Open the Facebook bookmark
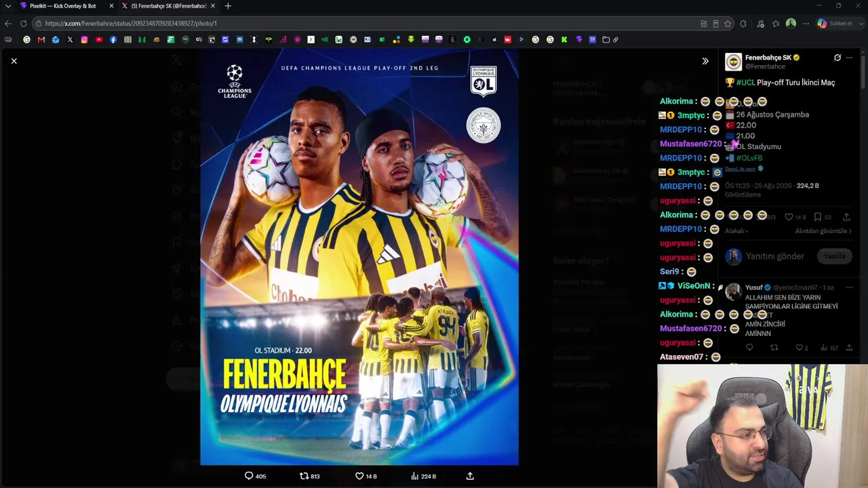868x488 pixels. (x=113, y=39)
